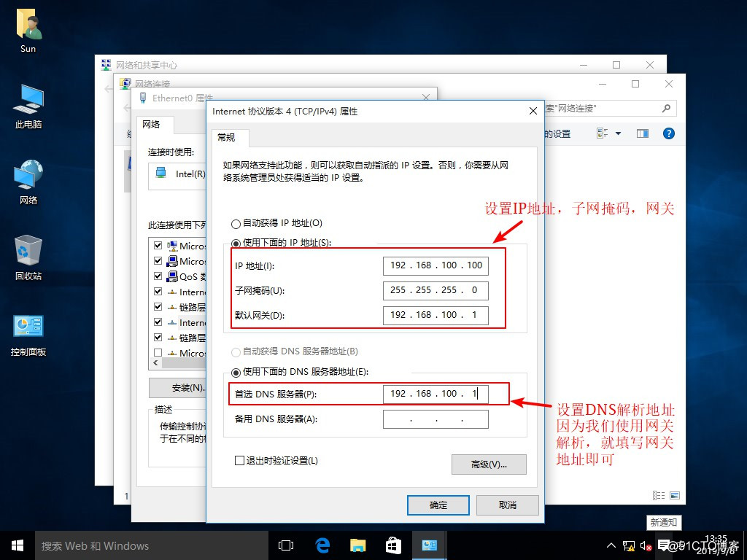
Task: Open the view options dropdown arrow
Action: click(619, 133)
